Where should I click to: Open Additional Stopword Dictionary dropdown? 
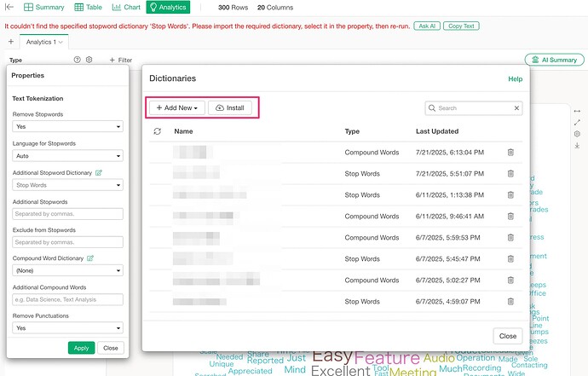(x=67, y=185)
